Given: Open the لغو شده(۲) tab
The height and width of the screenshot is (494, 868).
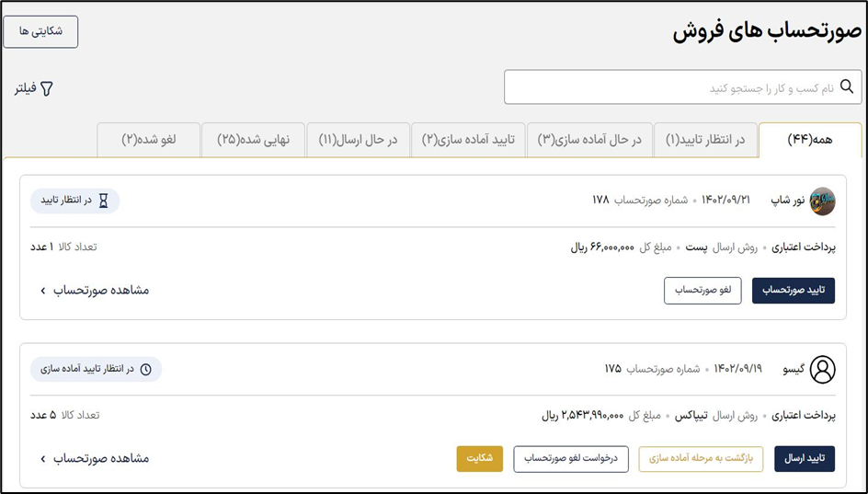Looking at the screenshot, I should pos(148,140).
